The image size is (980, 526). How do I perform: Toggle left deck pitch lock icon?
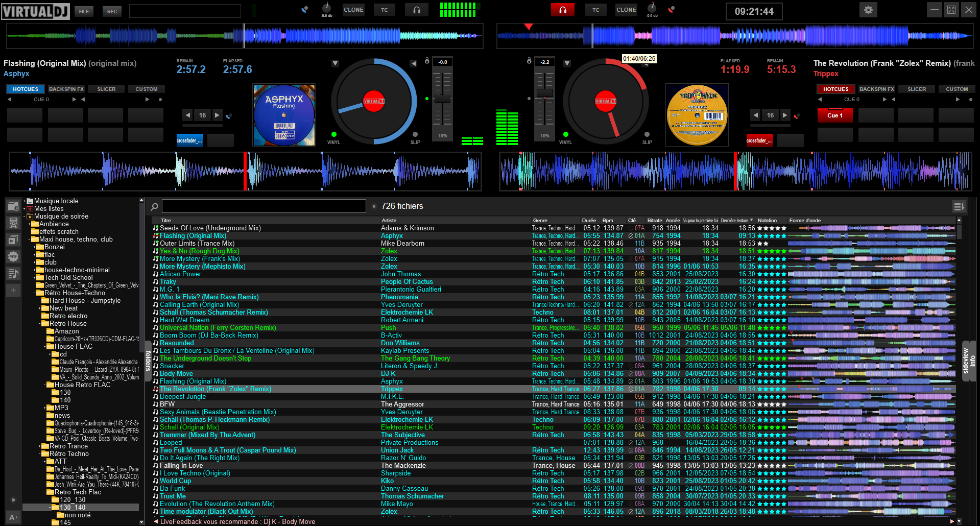[427, 61]
